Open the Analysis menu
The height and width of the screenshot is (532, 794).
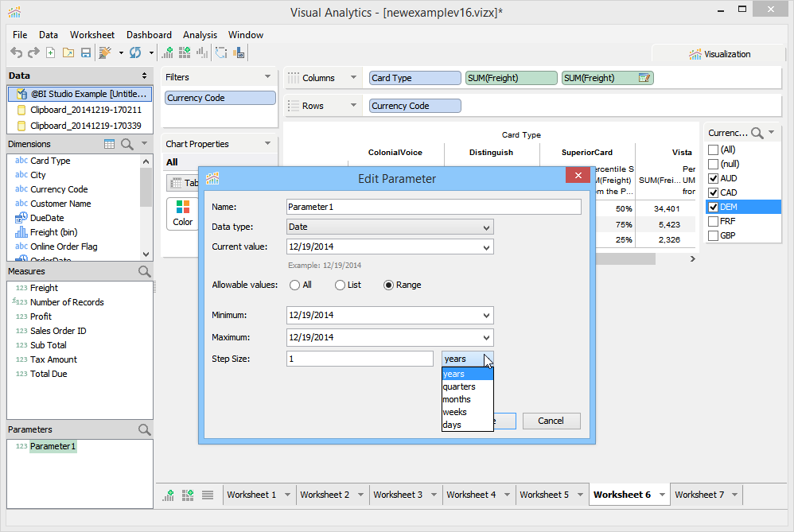[x=200, y=35]
